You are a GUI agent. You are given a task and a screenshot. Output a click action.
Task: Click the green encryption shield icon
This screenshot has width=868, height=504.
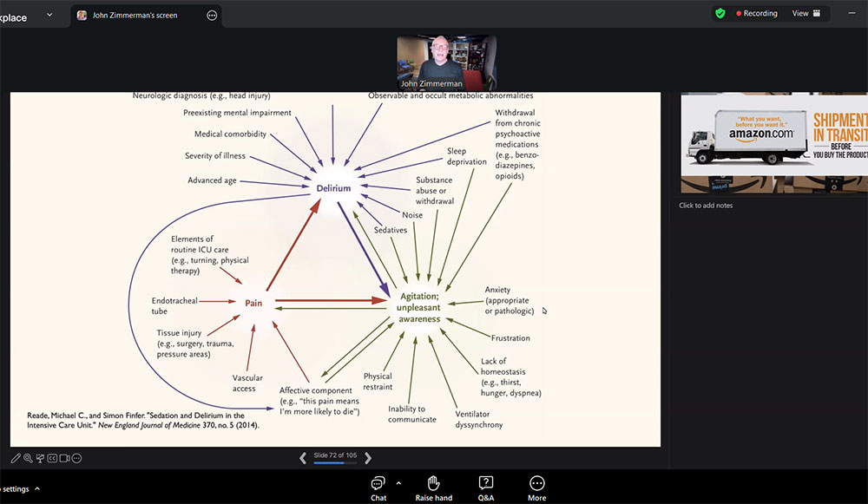(720, 14)
